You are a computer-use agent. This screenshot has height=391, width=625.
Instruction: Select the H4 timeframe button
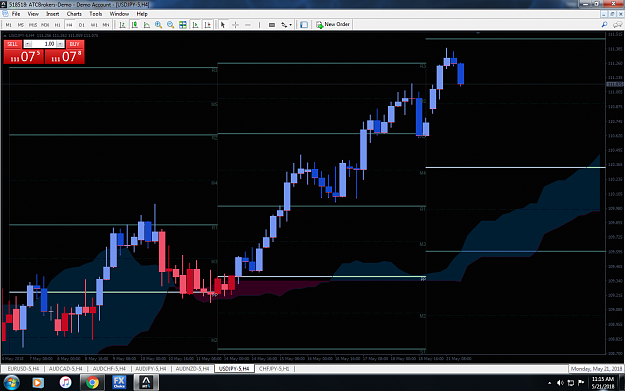tap(69, 25)
